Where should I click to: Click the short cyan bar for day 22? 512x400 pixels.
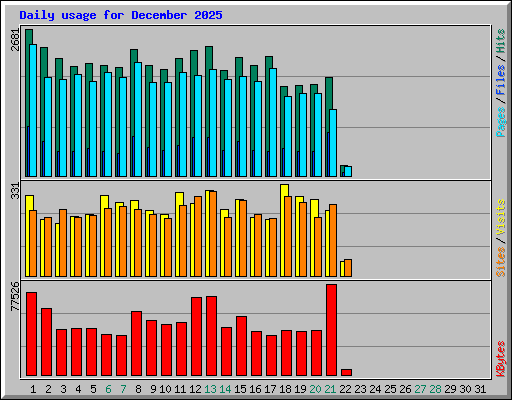tap(348, 171)
